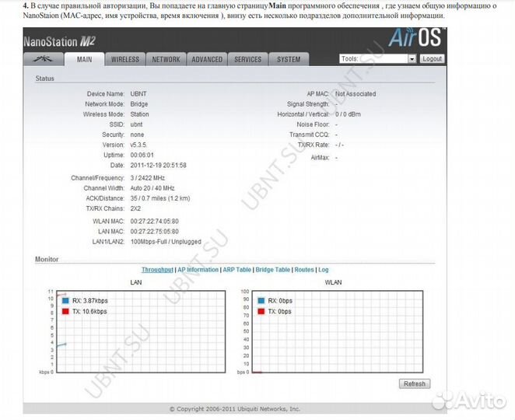
Task: Click the AirOS logo
Action: point(415,37)
